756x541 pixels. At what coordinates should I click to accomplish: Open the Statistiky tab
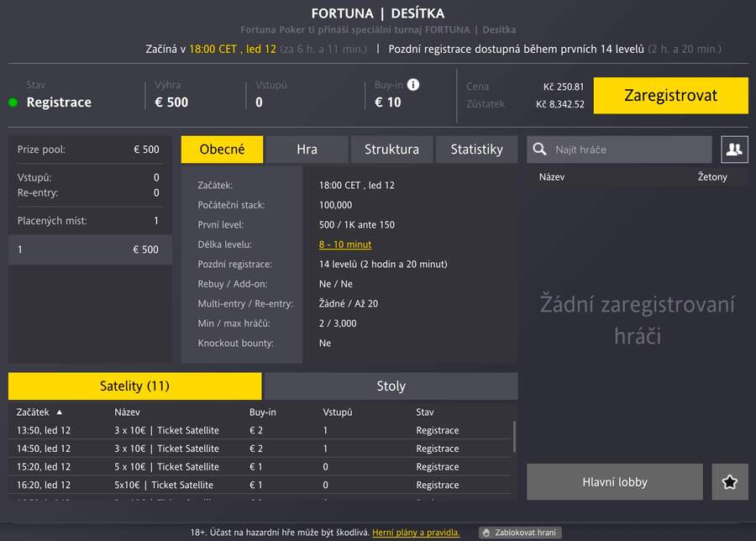pyautogui.click(x=476, y=150)
